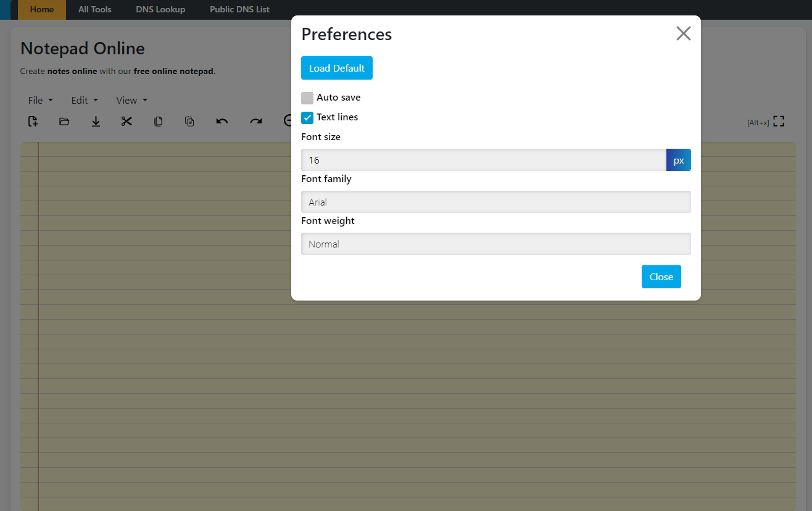
Task: Click the Download note icon
Action: point(96,122)
